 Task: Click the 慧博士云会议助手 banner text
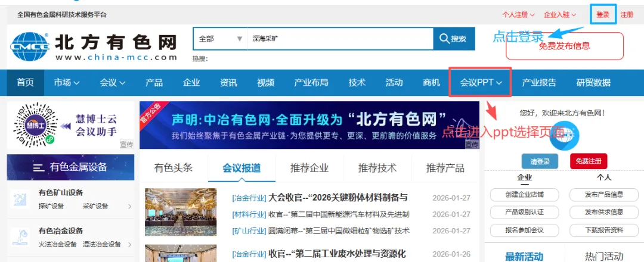[97, 126]
